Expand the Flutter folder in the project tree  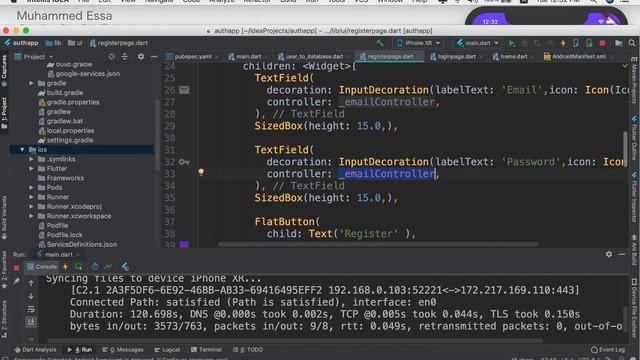coord(31,169)
